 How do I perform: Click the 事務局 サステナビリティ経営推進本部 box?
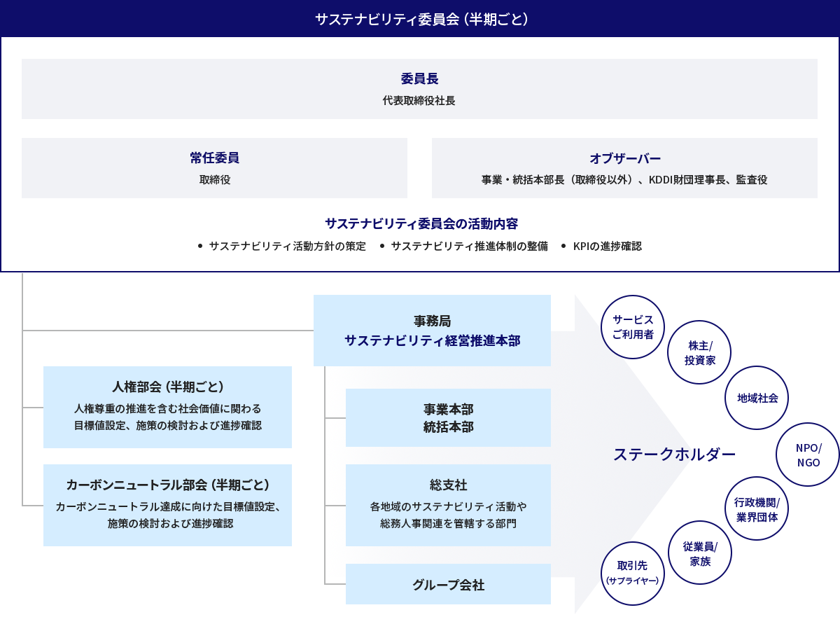pos(432,331)
